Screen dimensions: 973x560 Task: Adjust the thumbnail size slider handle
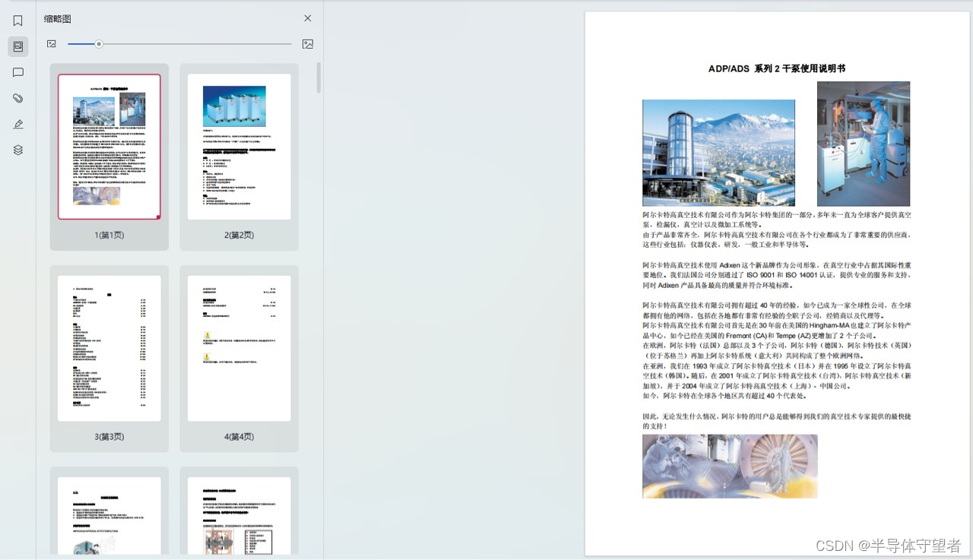(x=99, y=44)
